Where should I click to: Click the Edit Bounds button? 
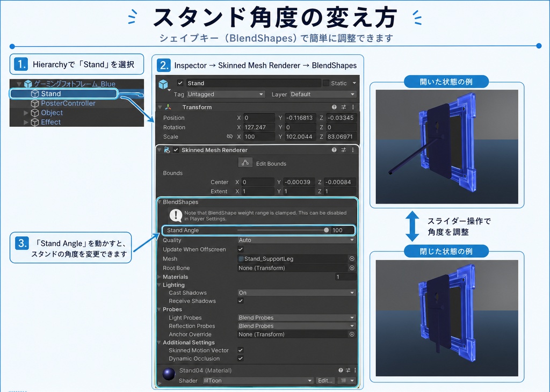coord(245,163)
